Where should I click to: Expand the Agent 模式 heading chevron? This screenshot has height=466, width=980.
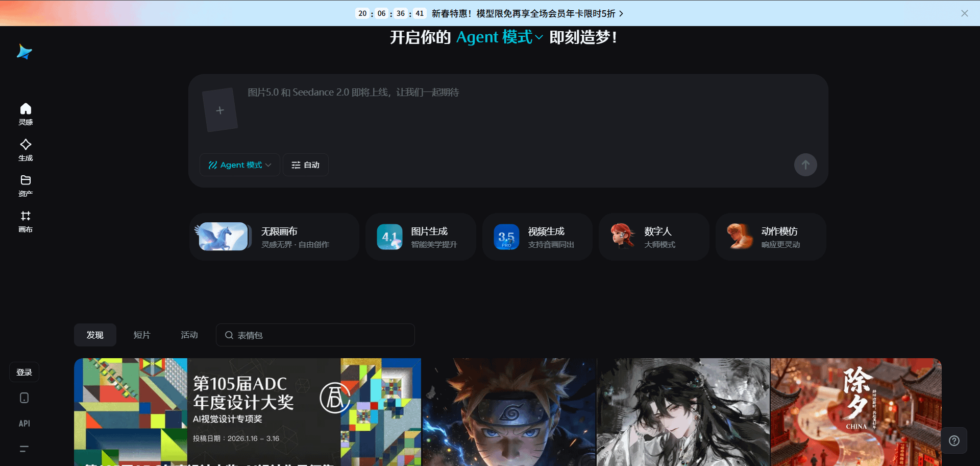click(538, 37)
